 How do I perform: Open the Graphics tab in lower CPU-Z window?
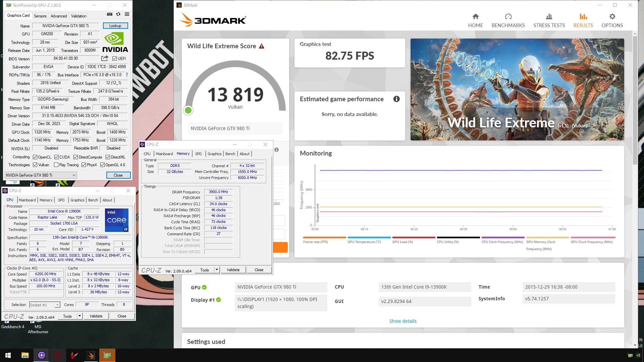[77, 200]
